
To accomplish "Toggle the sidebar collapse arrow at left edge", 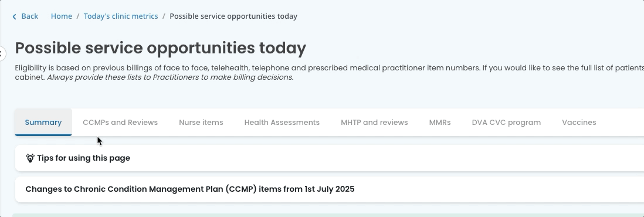I will pos(2,53).
